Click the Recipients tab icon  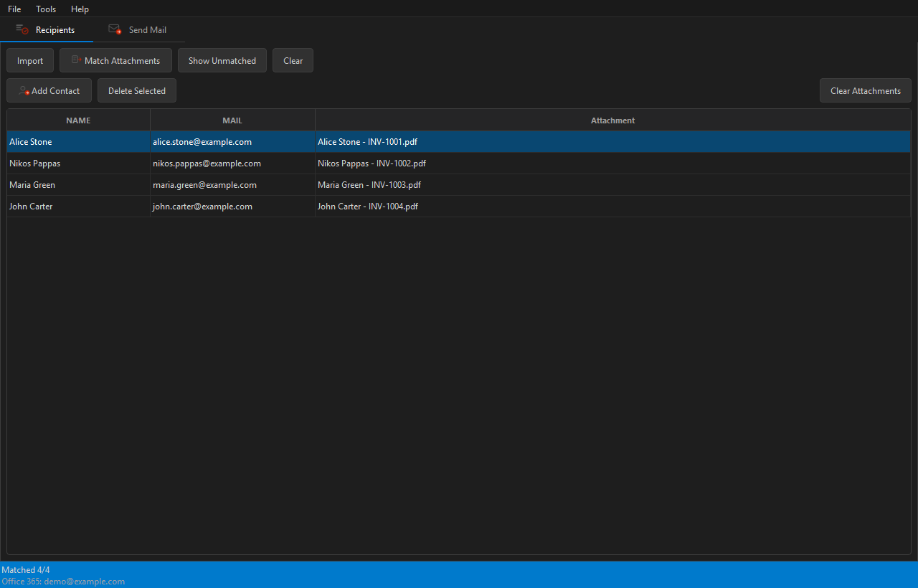pyautogui.click(x=22, y=29)
